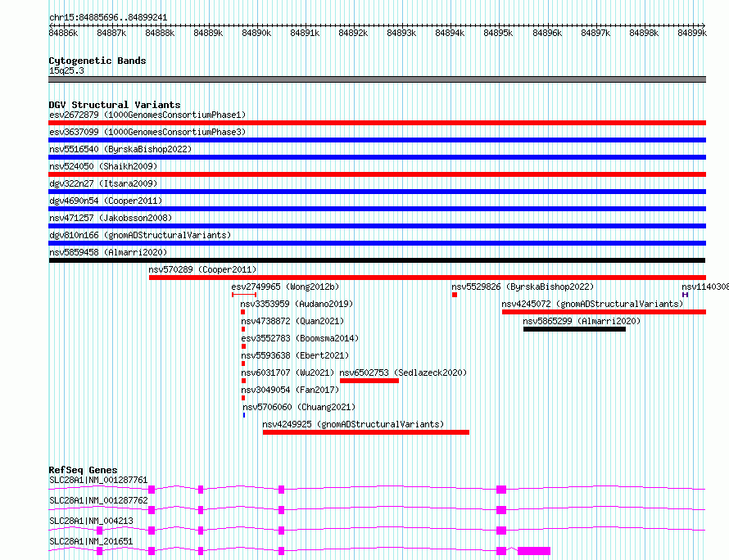
Task: Click the red bracket glyph under esv2749965
Action: click(x=244, y=295)
